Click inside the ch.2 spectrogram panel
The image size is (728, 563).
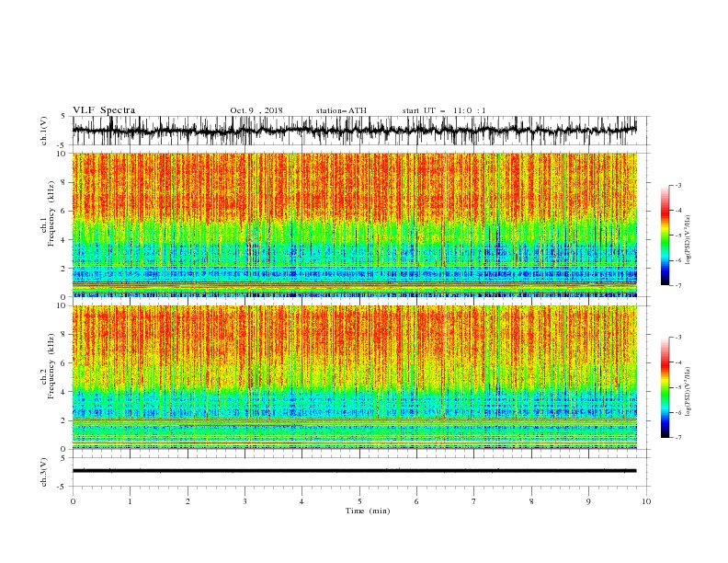[x=355, y=377]
